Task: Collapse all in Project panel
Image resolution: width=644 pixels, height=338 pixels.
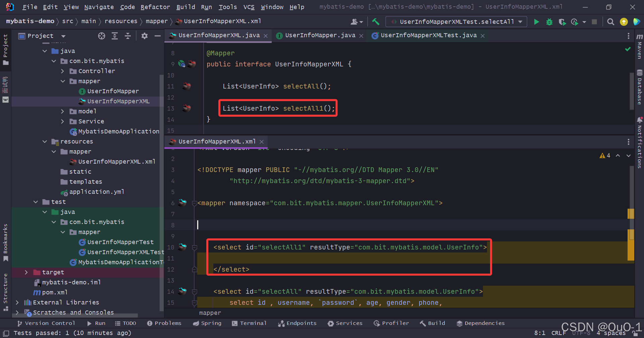Action: pyautogui.click(x=128, y=36)
